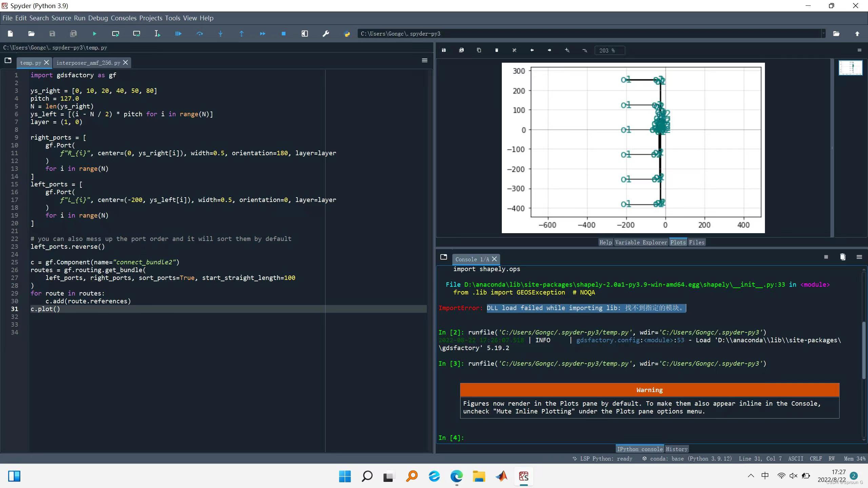The image size is (868, 488).
Task: Open the console pane options menu
Action: [x=859, y=257]
